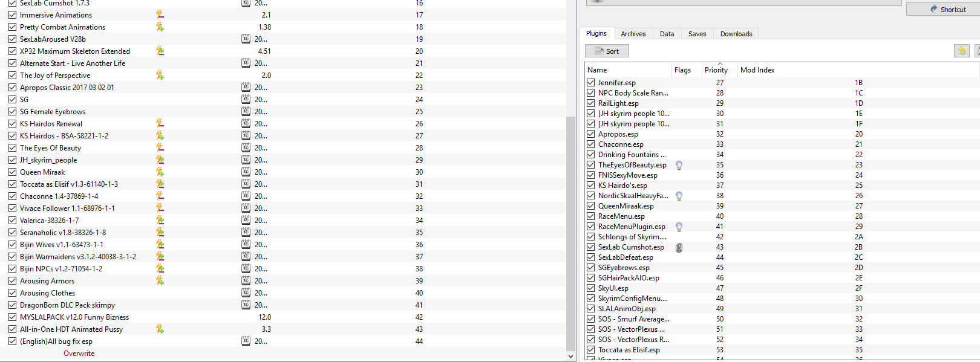Uncheck the SLALAnimObj.esp plugin
This screenshot has width=980, height=362.
point(590,309)
